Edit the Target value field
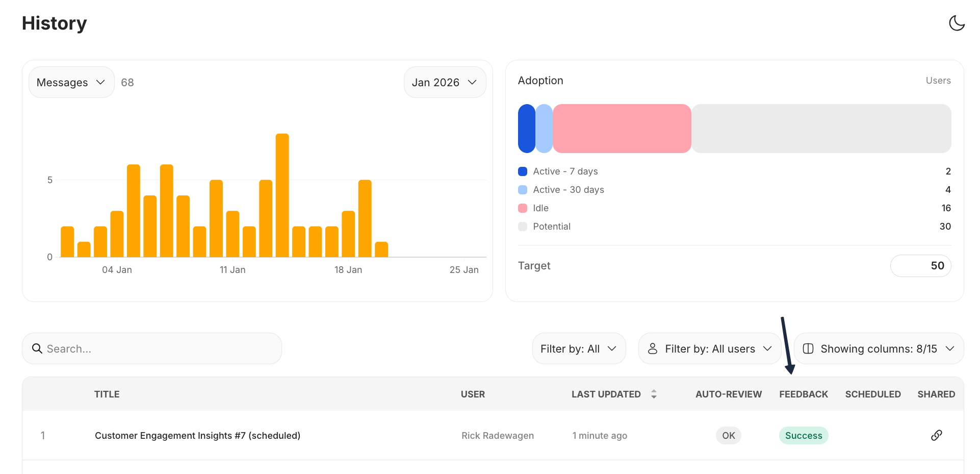980x474 pixels. pyautogui.click(x=920, y=266)
